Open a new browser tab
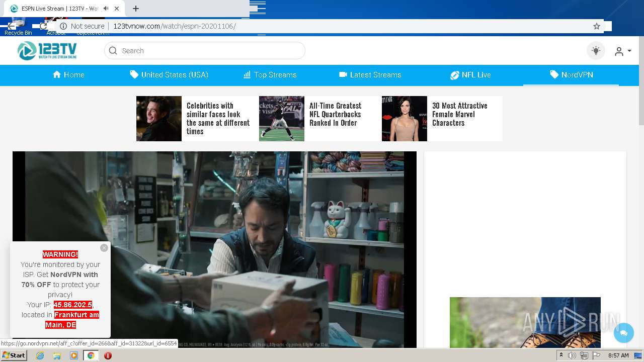The image size is (644, 362). (136, 9)
